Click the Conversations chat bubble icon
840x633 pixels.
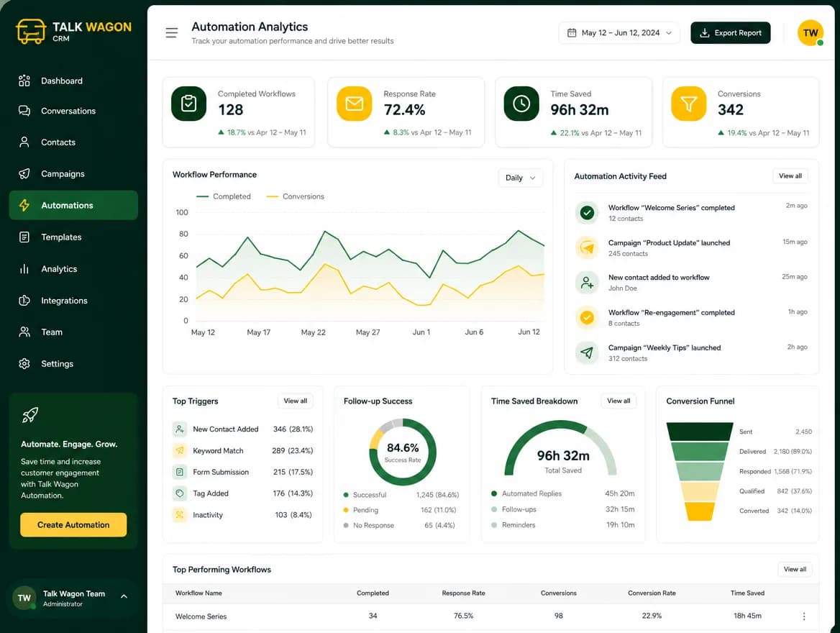(24, 111)
